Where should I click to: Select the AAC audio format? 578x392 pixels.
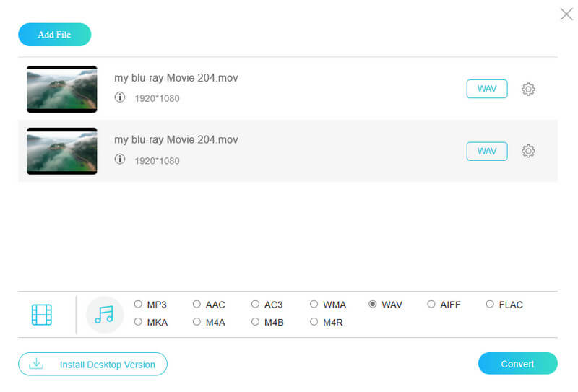click(x=197, y=305)
